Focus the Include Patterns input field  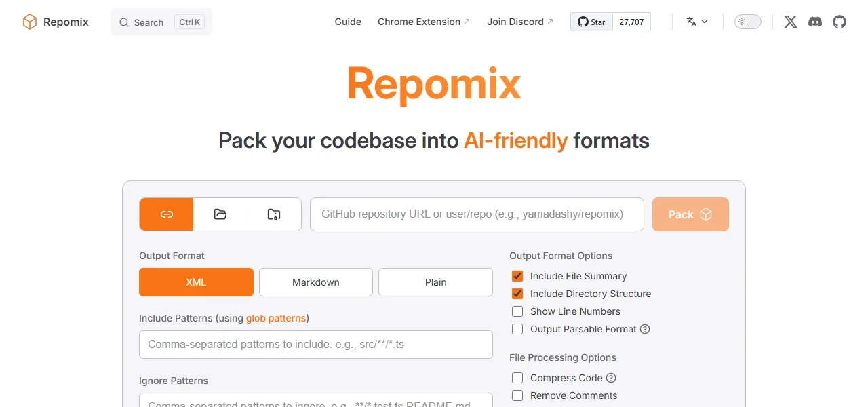316,345
